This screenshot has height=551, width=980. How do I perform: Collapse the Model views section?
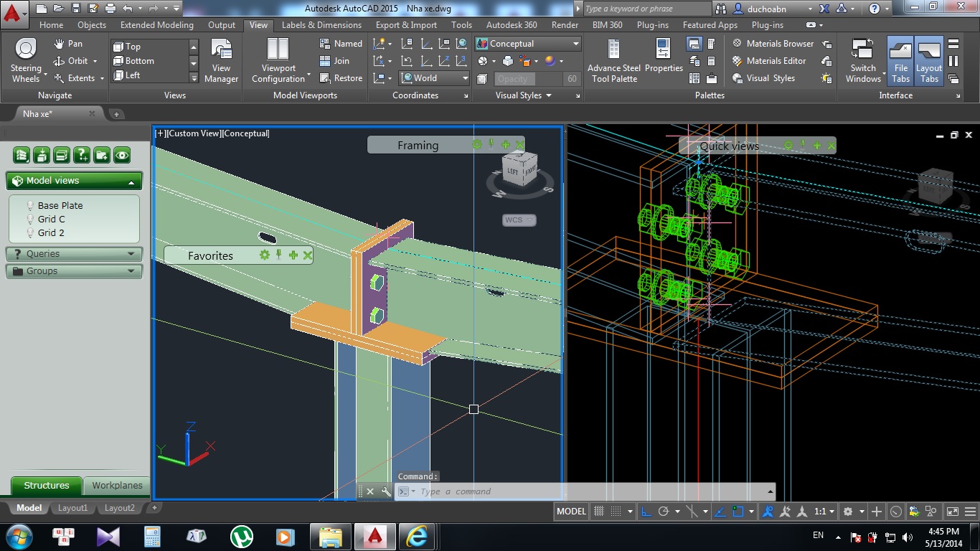(74, 181)
